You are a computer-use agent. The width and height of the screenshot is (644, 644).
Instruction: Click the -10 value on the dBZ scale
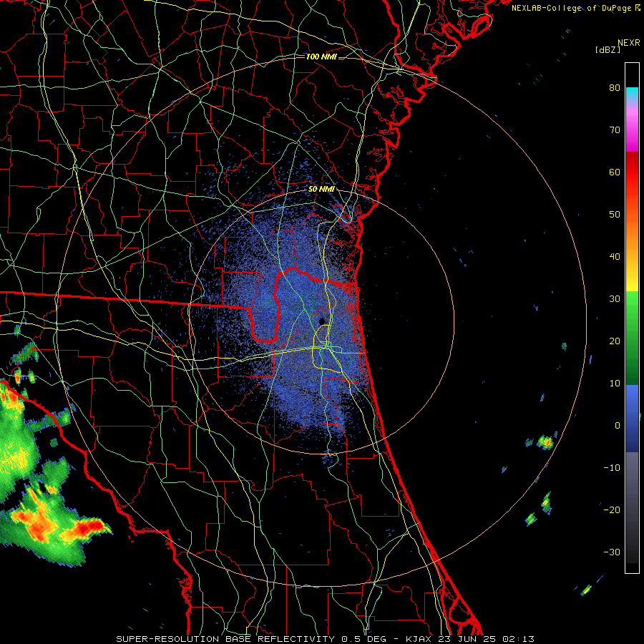pos(612,467)
